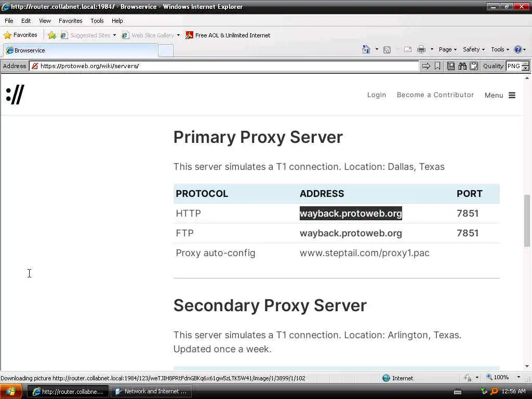Expand the Home button dropdown arrow
This screenshot has height=399, width=532.
(x=377, y=49)
